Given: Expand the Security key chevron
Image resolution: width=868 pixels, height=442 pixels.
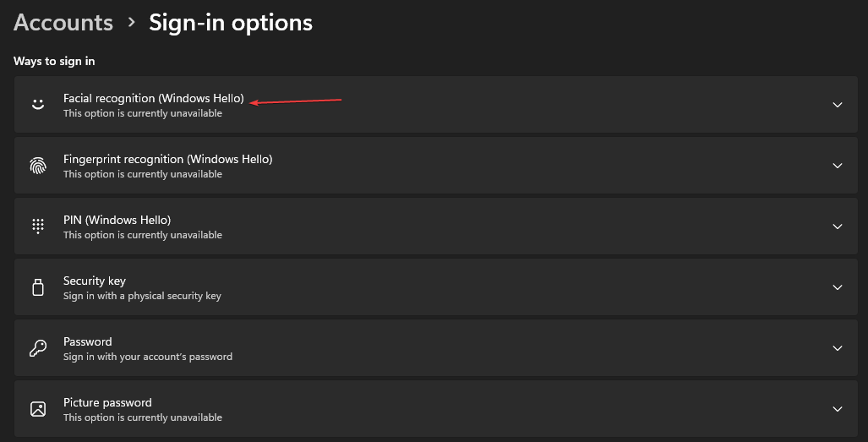Looking at the screenshot, I should tap(838, 287).
